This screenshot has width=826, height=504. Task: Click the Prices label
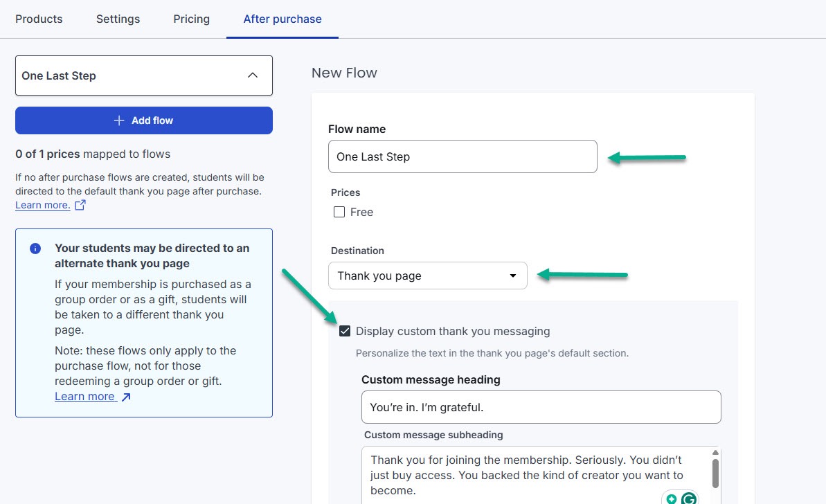click(x=345, y=192)
